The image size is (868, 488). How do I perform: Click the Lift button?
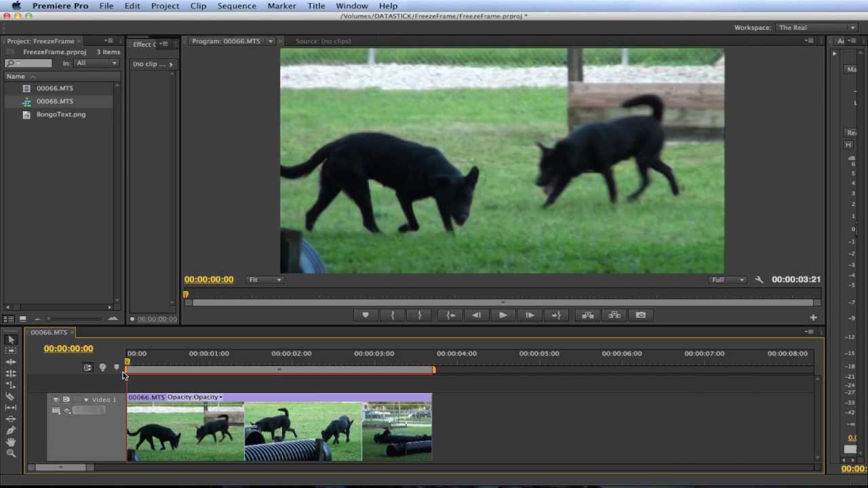(588, 315)
